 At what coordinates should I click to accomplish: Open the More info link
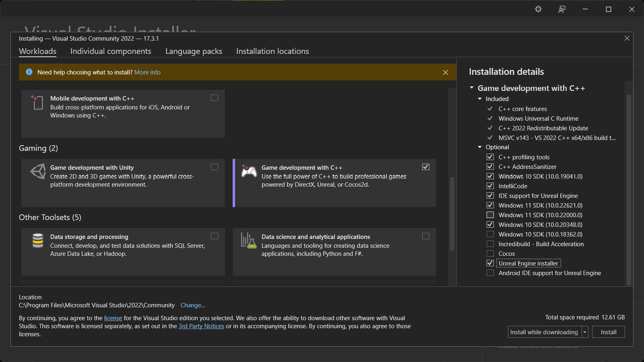pyautogui.click(x=147, y=72)
